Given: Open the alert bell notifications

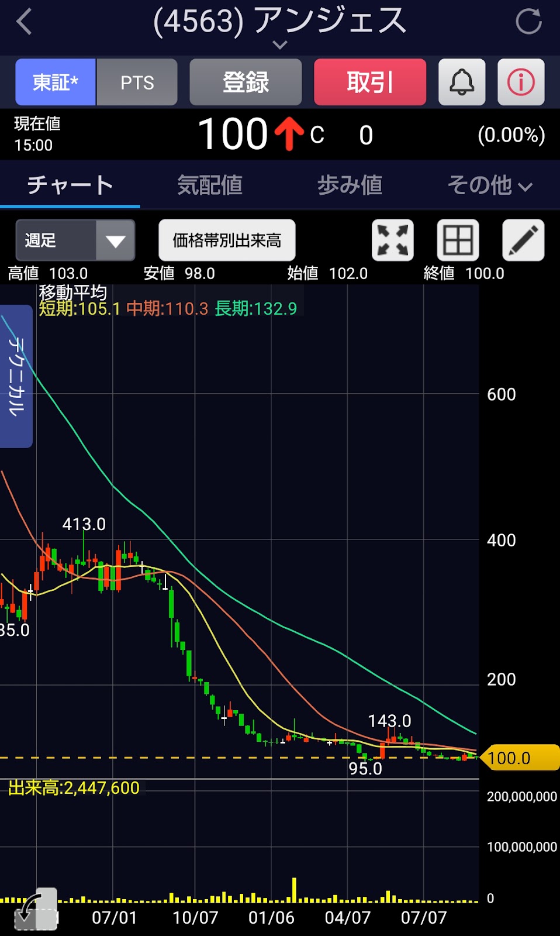Looking at the screenshot, I should pyautogui.click(x=462, y=82).
